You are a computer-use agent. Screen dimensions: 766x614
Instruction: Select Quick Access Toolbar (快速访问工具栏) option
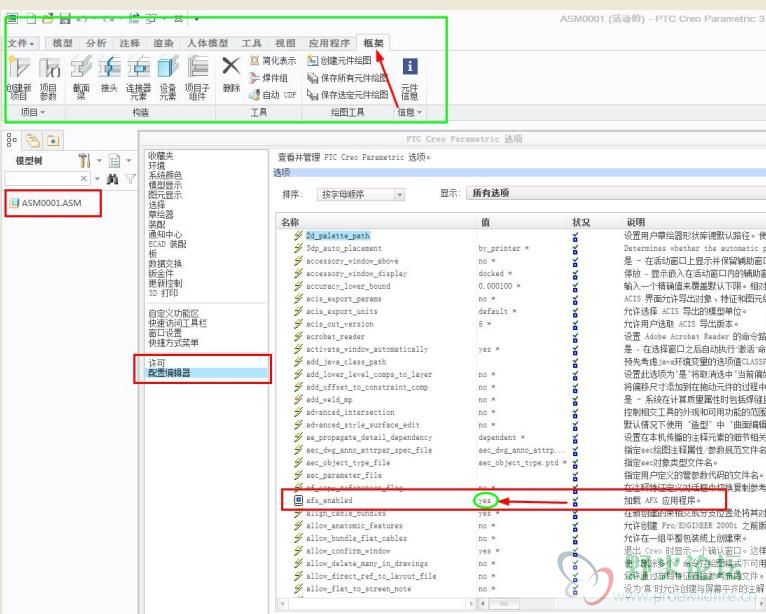pos(178,323)
